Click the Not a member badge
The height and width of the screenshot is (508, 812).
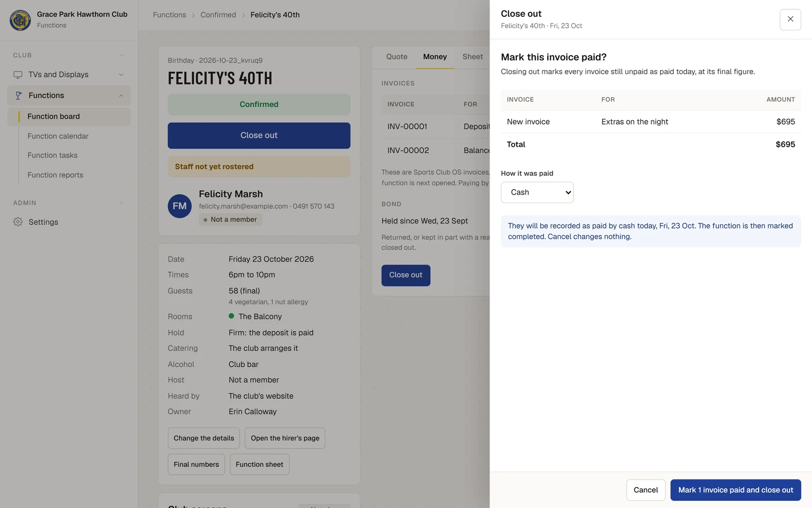pyautogui.click(x=230, y=219)
